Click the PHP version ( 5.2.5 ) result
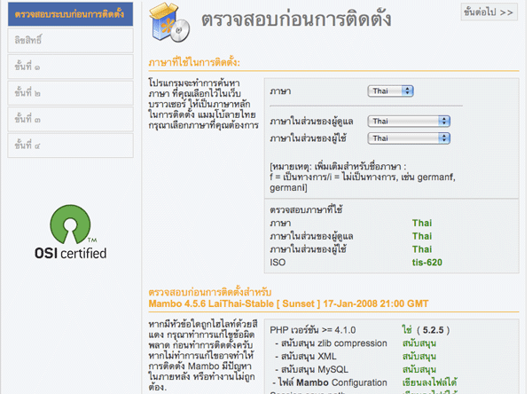The image size is (532, 394). pyautogui.click(x=423, y=328)
